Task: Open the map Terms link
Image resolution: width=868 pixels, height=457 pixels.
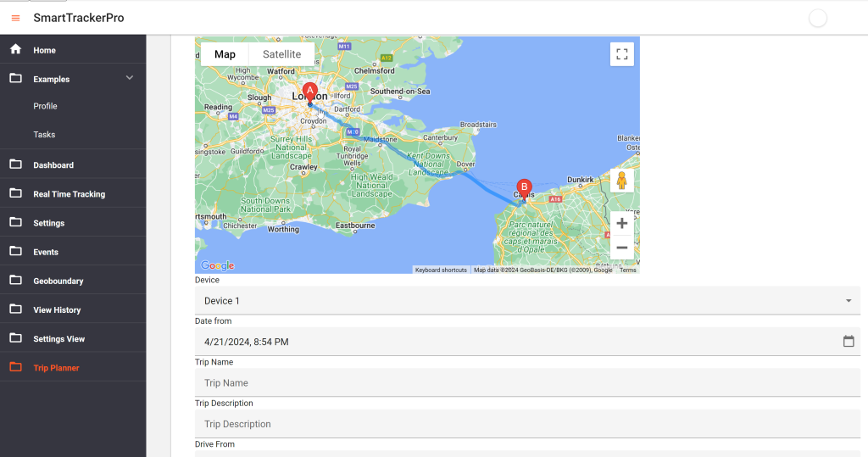Action: coord(628,270)
